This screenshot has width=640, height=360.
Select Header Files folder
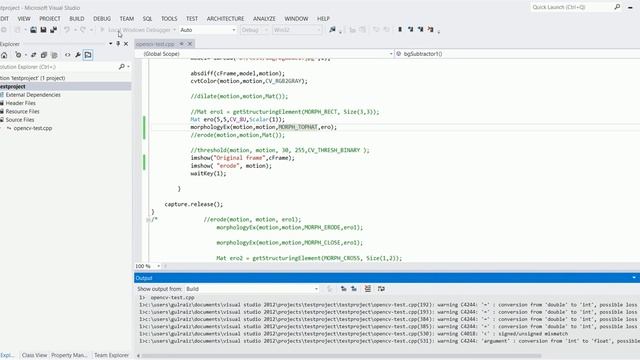pos(20,103)
